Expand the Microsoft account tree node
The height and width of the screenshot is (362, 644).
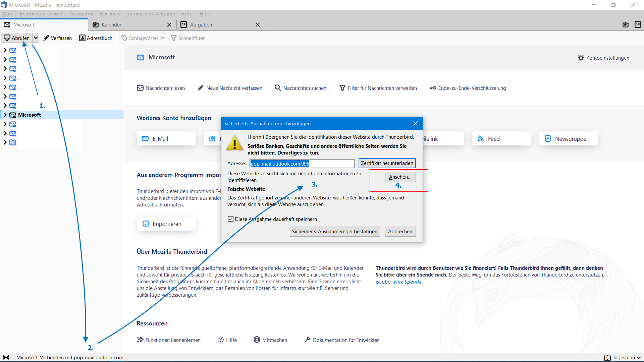[x=5, y=115]
